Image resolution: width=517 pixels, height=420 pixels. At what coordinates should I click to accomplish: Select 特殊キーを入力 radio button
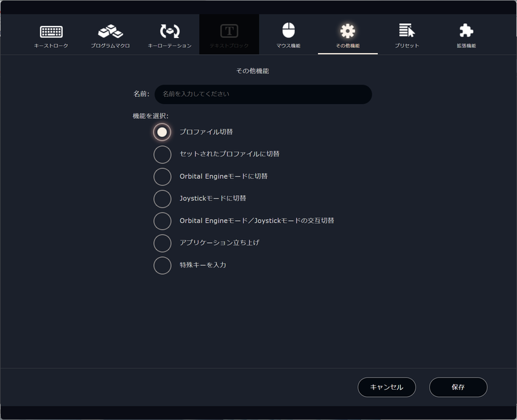[163, 266]
